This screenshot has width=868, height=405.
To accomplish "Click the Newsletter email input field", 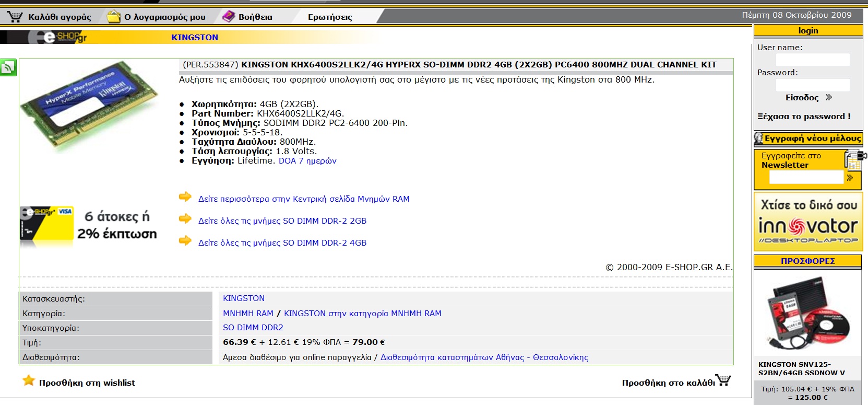I will 806,178.
